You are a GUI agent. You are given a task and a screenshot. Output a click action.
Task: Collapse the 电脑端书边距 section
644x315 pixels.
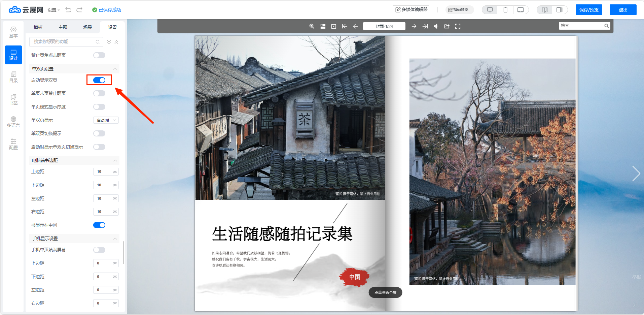pyautogui.click(x=115, y=160)
